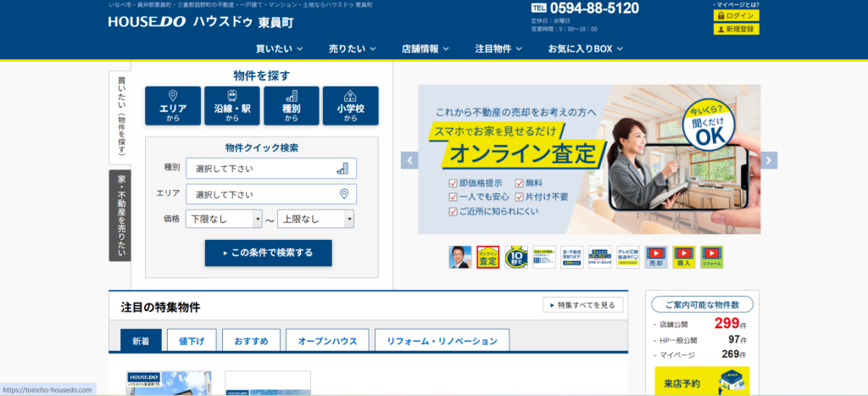868x396 pixels.
Task: Select the 新着 tab
Action: (142, 341)
